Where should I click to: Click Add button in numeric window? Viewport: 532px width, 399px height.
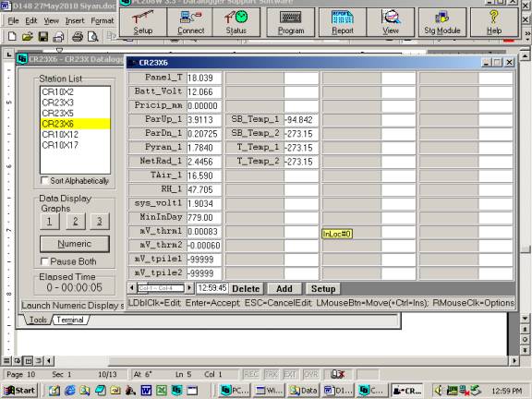(x=284, y=289)
